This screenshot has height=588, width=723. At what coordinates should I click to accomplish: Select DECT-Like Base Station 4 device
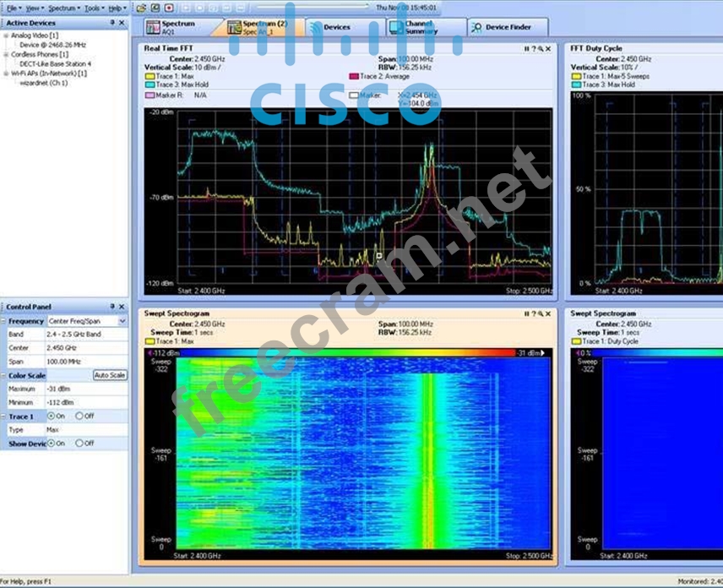point(56,63)
